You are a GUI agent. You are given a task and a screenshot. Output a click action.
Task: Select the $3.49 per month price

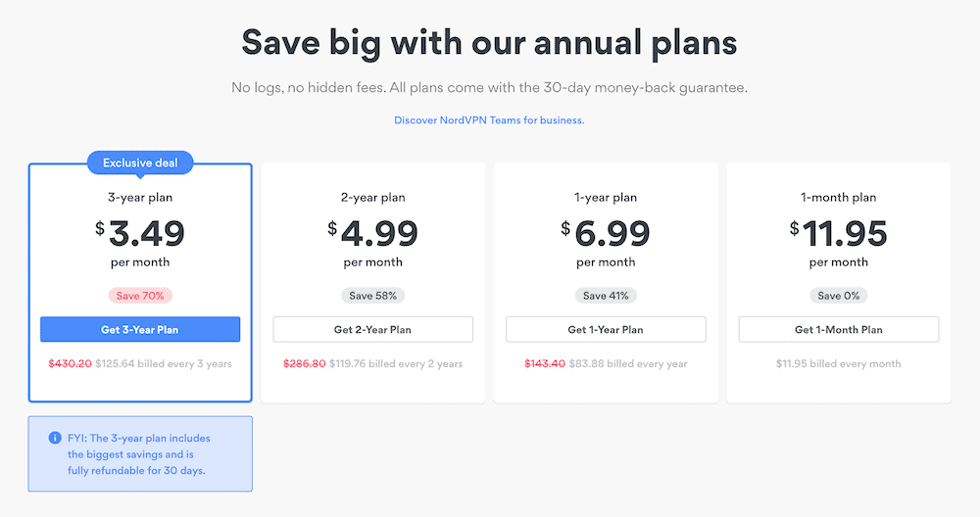pos(140,234)
